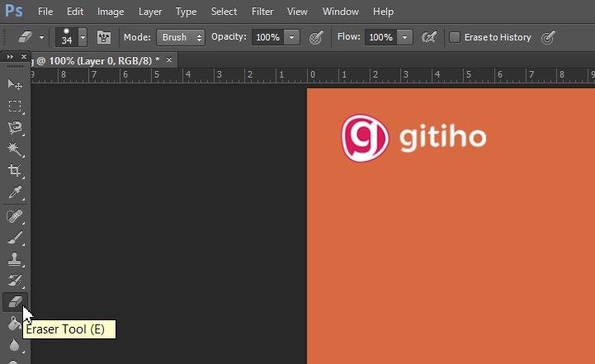Close the Layer 0 document tab
The image size is (595, 364).
[x=169, y=60]
